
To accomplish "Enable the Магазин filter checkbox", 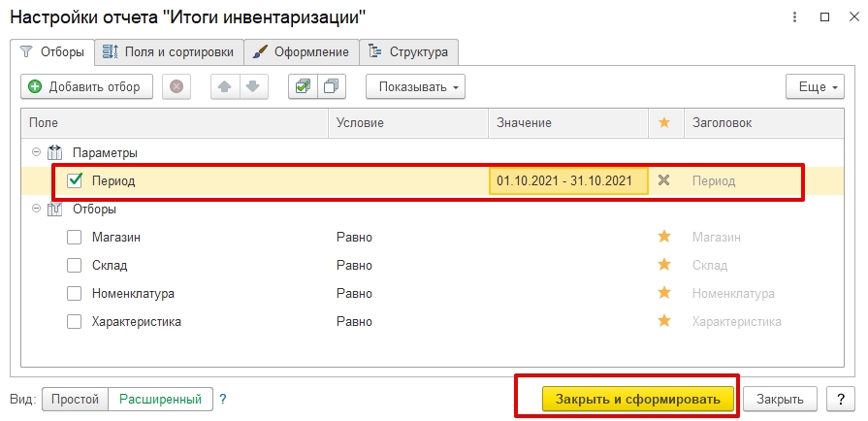I will [74, 237].
